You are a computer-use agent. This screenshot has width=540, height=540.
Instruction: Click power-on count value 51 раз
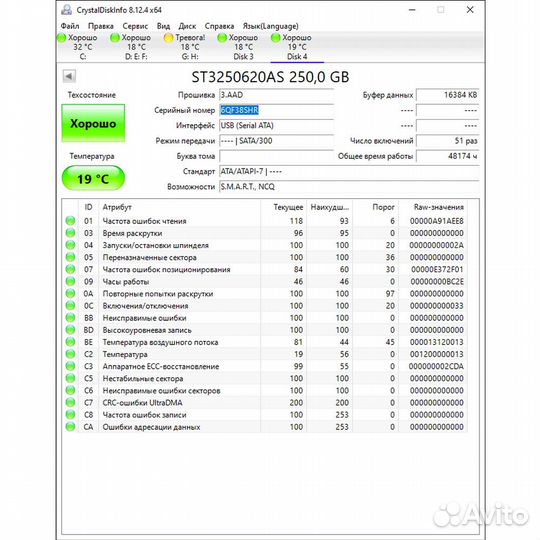point(447,141)
